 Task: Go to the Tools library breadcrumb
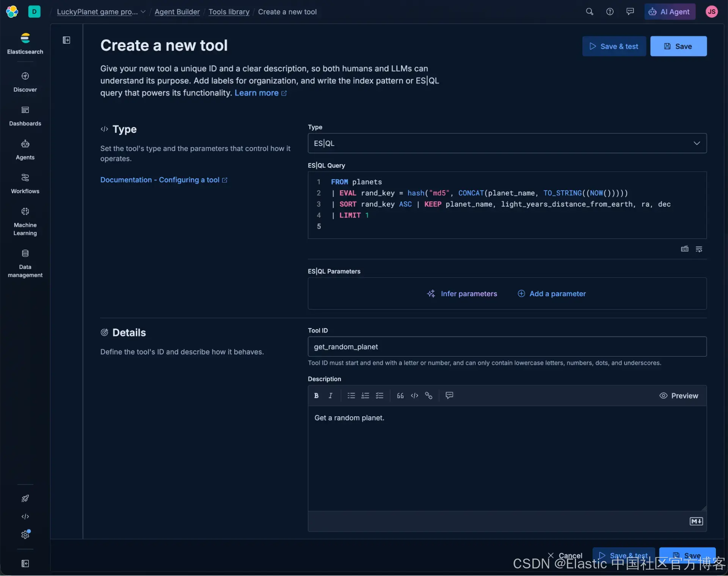pos(229,12)
